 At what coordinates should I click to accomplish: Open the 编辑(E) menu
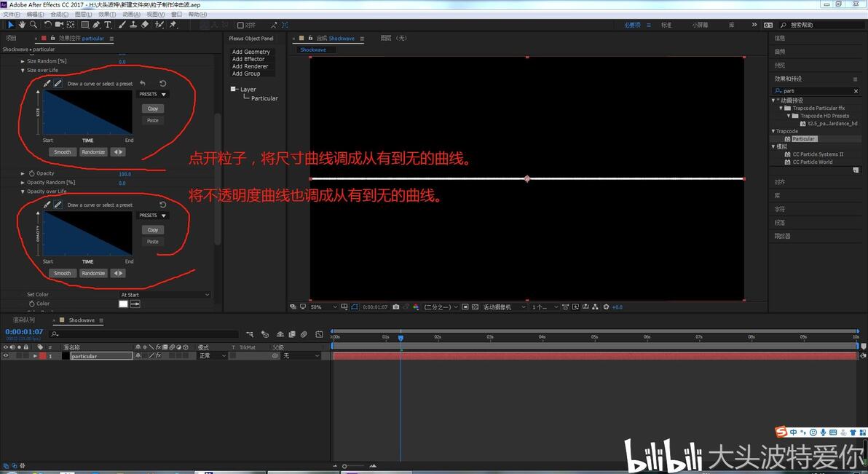pos(36,15)
